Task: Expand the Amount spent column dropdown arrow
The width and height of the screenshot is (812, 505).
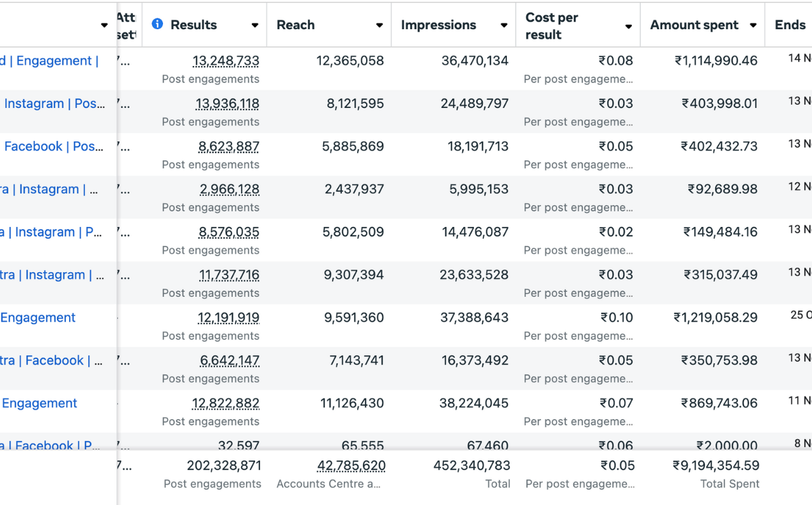Action: [x=753, y=25]
